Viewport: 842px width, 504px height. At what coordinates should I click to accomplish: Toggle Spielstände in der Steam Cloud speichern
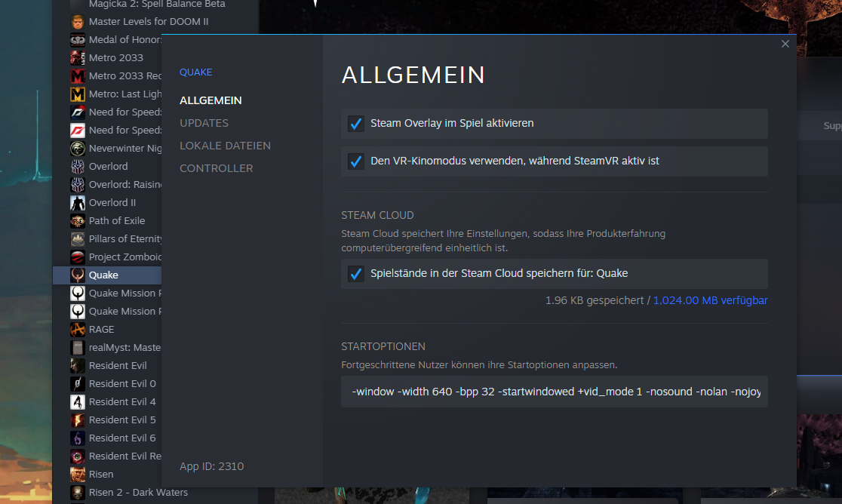click(355, 274)
